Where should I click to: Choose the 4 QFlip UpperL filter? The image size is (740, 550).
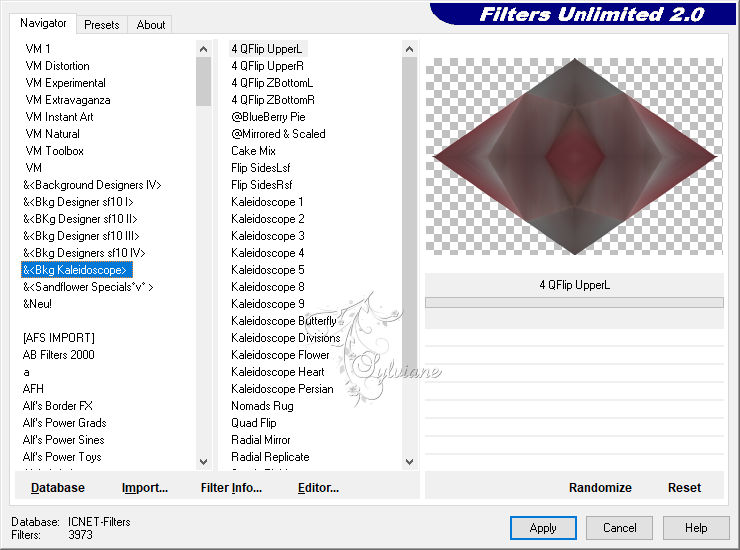coord(267,49)
